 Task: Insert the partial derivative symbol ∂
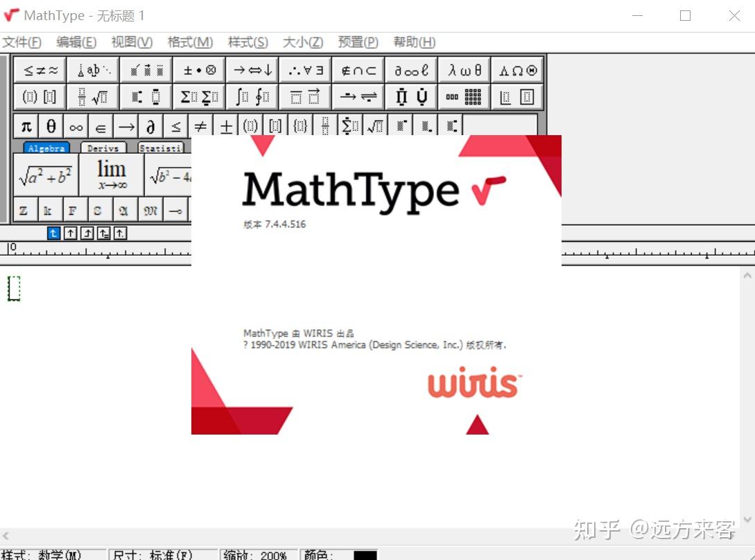[x=150, y=125]
